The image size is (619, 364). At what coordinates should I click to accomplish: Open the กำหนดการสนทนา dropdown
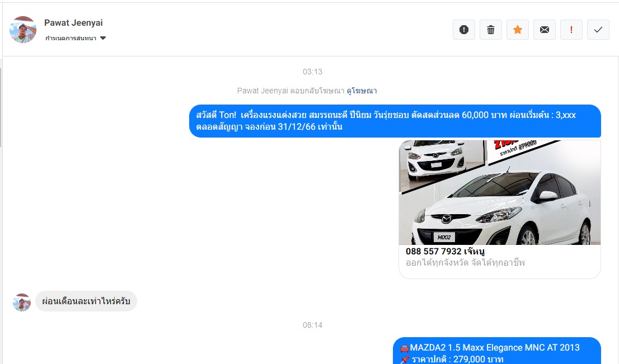tap(76, 38)
